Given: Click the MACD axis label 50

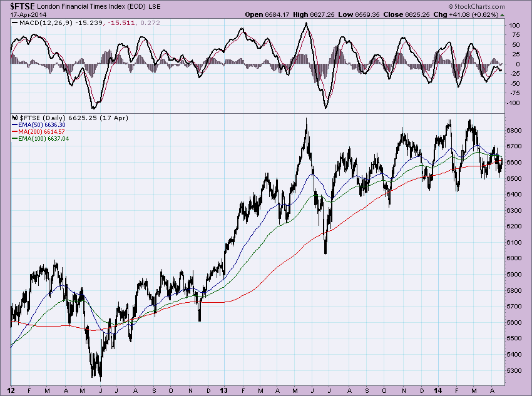Looking at the screenshot, I should tap(516, 45).
